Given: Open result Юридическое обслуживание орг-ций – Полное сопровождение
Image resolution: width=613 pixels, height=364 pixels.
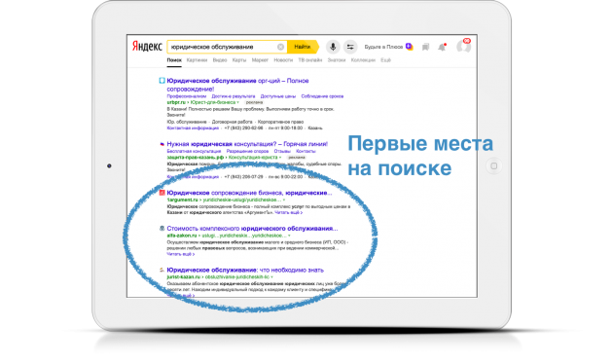Looking at the screenshot, I should click(237, 85).
